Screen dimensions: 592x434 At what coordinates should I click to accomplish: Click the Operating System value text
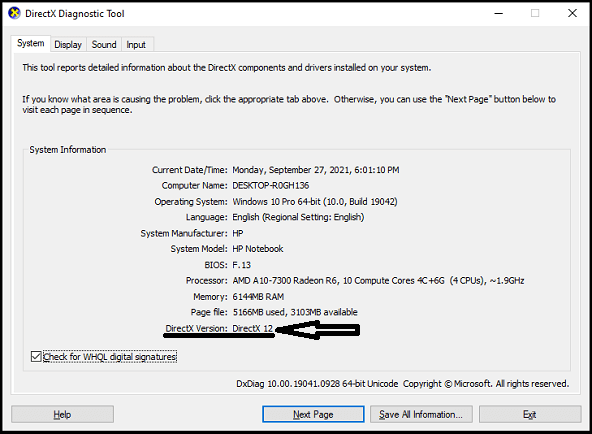(315, 202)
